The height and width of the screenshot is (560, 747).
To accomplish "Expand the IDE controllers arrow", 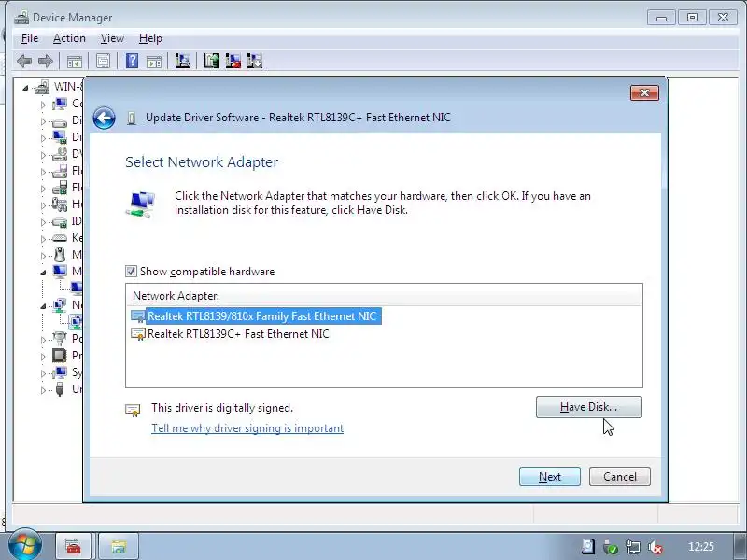I will pyautogui.click(x=43, y=222).
